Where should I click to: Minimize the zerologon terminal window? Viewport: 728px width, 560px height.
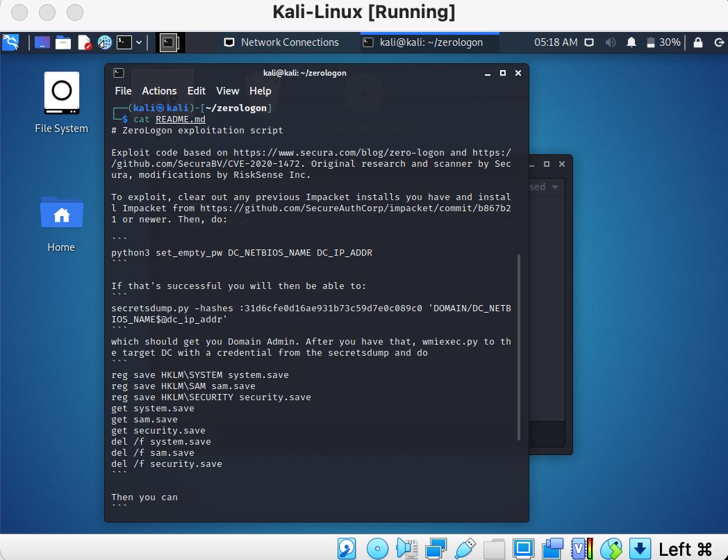pyautogui.click(x=488, y=74)
